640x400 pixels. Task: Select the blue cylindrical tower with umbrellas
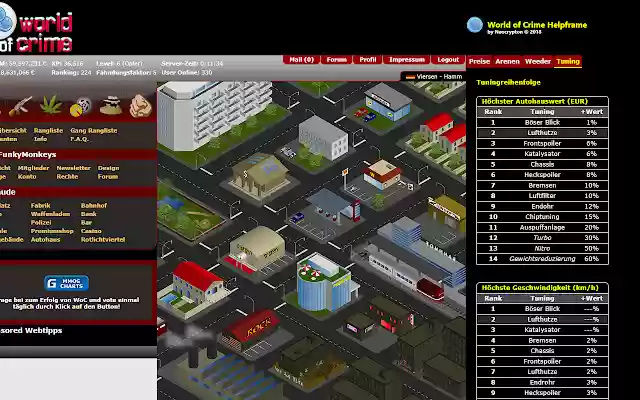324,282
